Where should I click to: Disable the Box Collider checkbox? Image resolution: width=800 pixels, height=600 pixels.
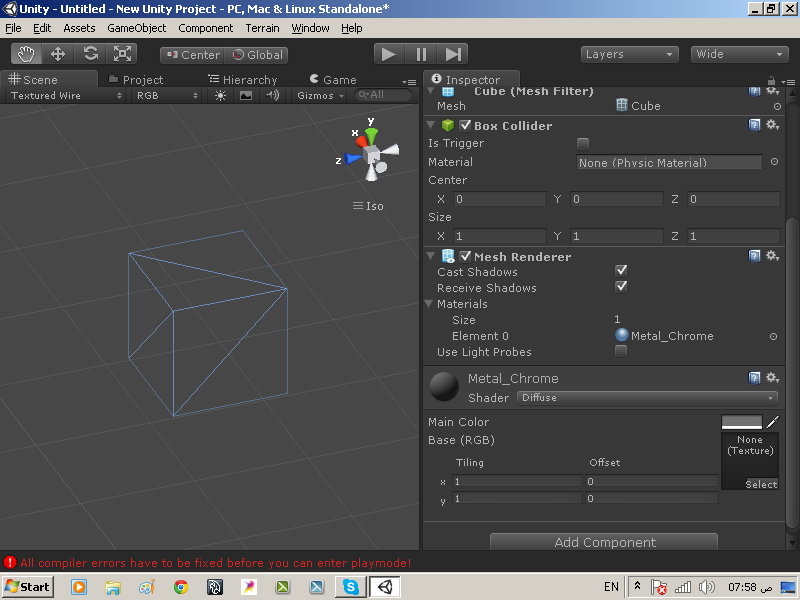point(465,125)
